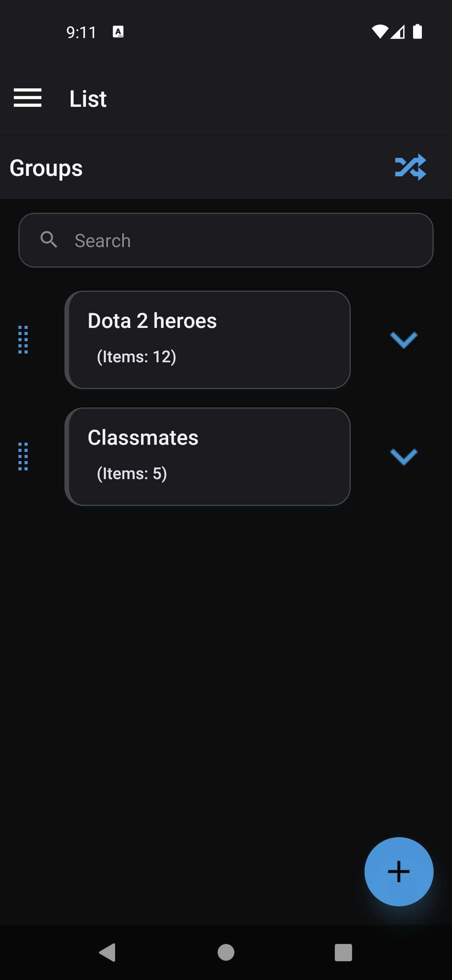This screenshot has width=452, height=980.
Task: Tap the Android back navigation button
Action: point(108,952)
